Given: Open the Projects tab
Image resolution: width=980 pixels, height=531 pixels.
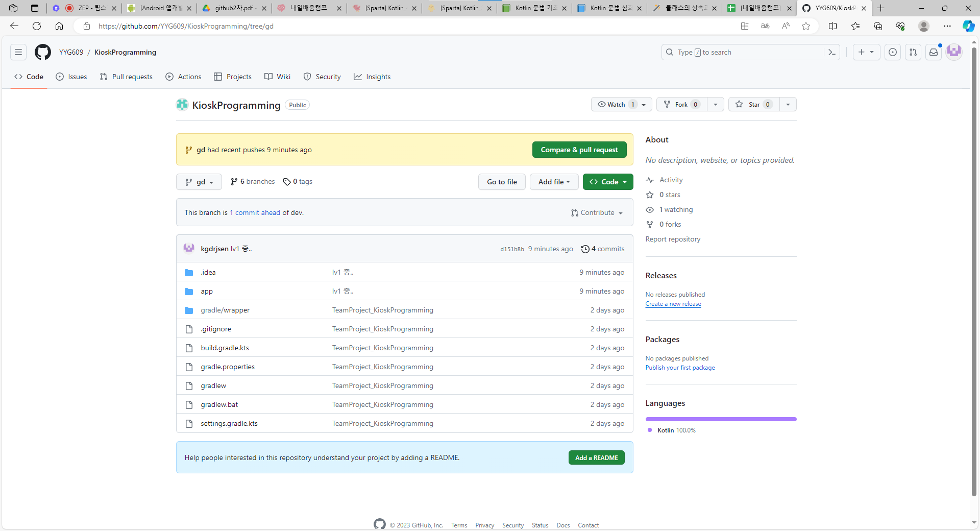Looking at the screenshot, I should [233, 77].
